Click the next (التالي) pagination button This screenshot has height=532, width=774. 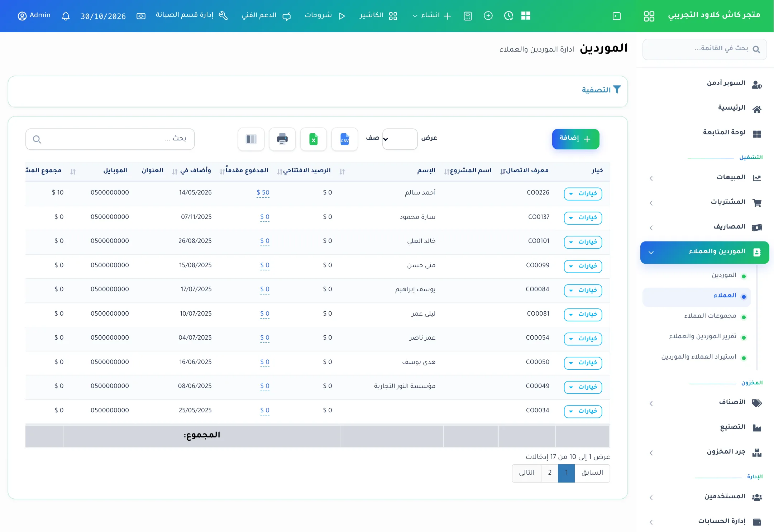click(x=527, y=473)
